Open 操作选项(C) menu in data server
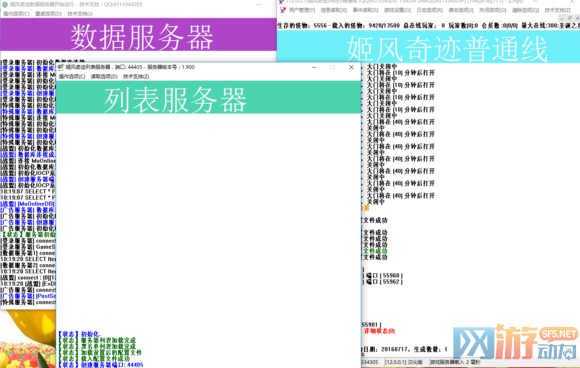This screenshot has width=580, height=368. point(16,14)
